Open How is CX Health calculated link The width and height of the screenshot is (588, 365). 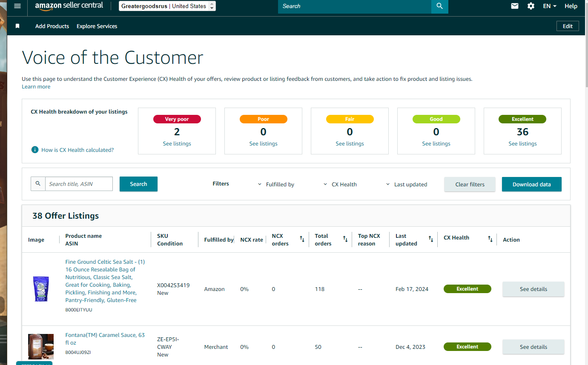[77, 150]
